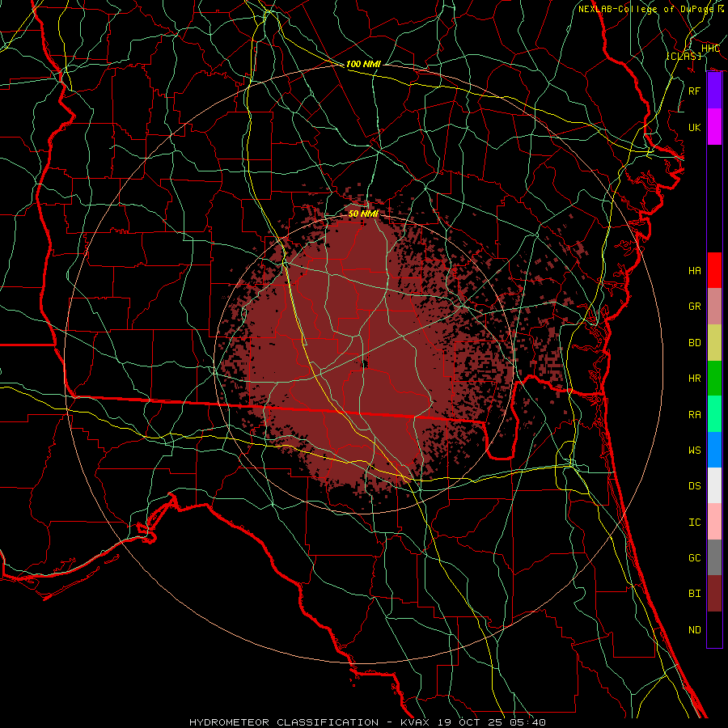Click the "ND" legend label
728x728 pixels.
695,630
